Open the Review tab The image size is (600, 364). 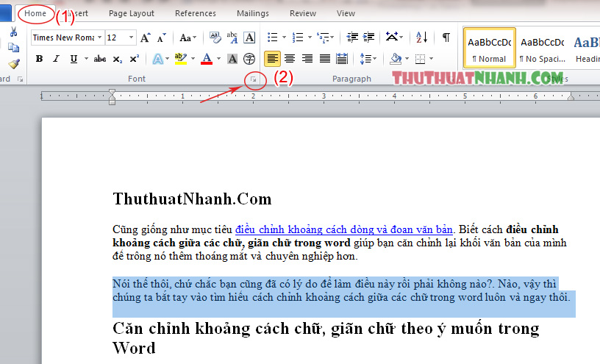(x=303, y=13)
